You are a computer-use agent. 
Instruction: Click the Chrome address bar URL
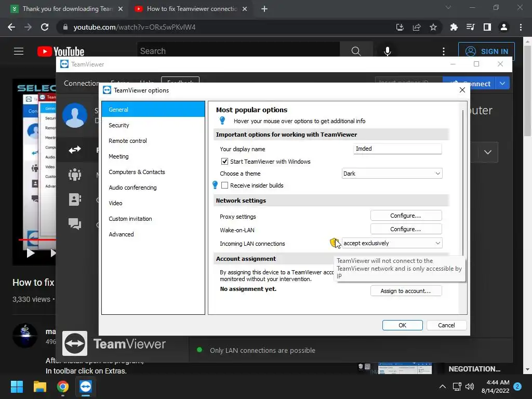[x=135, y=27]
